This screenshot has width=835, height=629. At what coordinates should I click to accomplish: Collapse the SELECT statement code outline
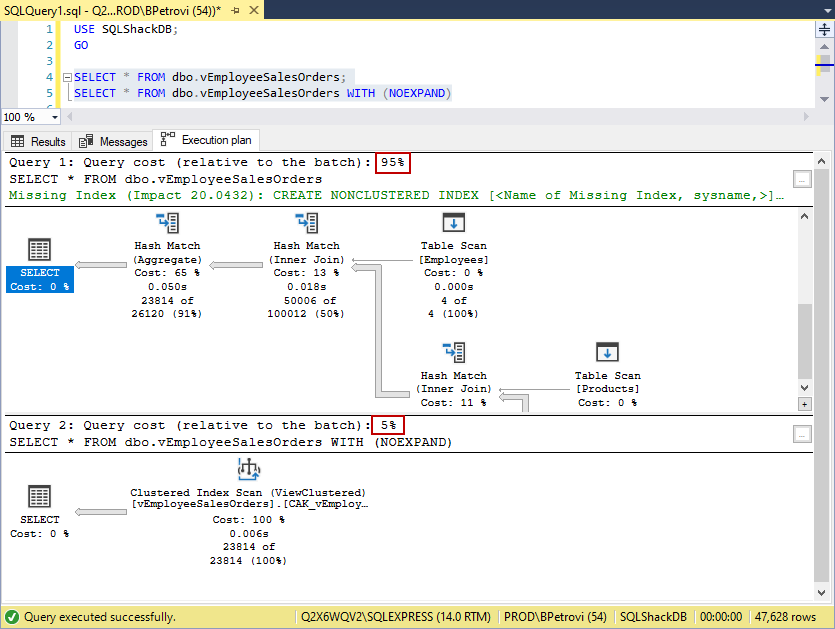(66, 77)
